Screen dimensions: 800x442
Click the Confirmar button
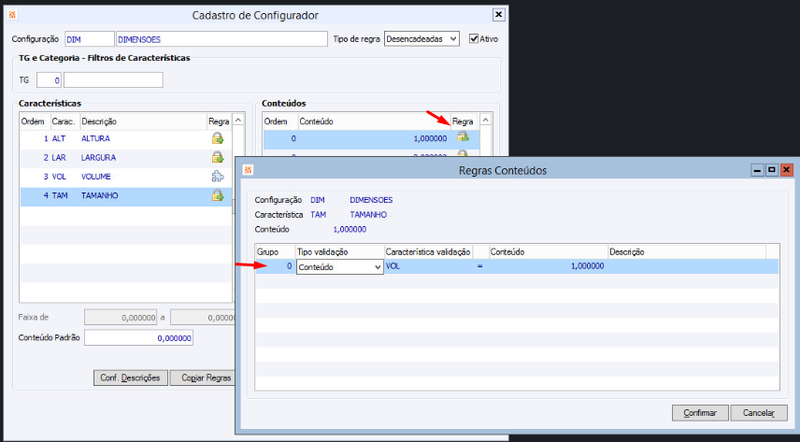699,413
